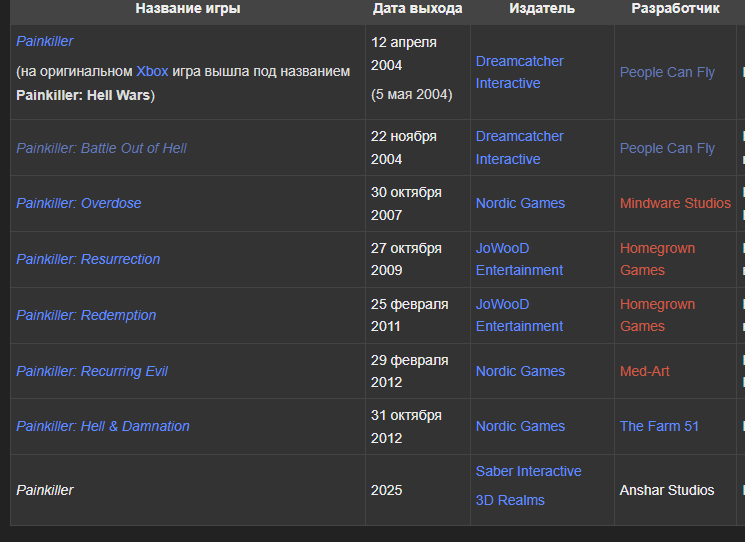Open Painkiller: Overdose link
This screenshot has height=542, width=745.
point(78,203)
